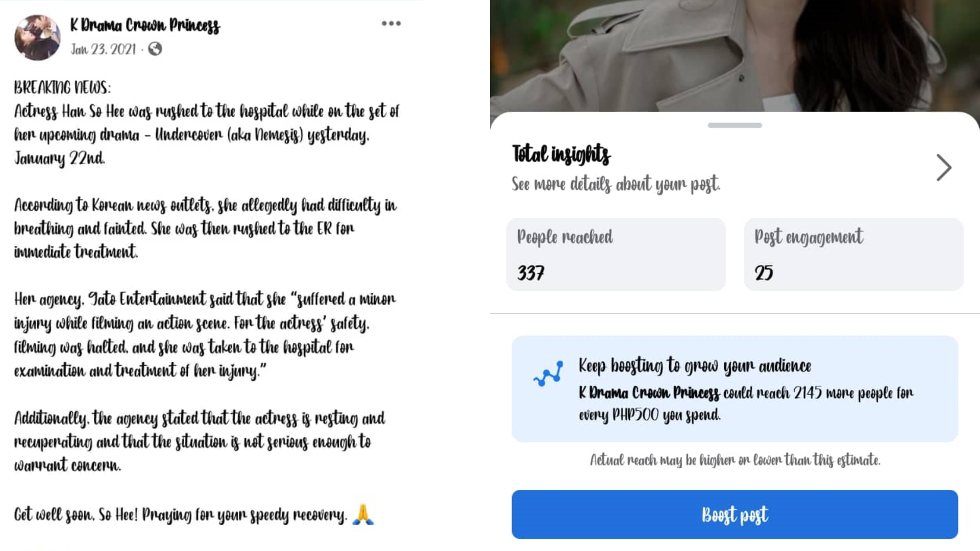Select the Post engagement card
This screenshot has width=980, height=551.
853,255
